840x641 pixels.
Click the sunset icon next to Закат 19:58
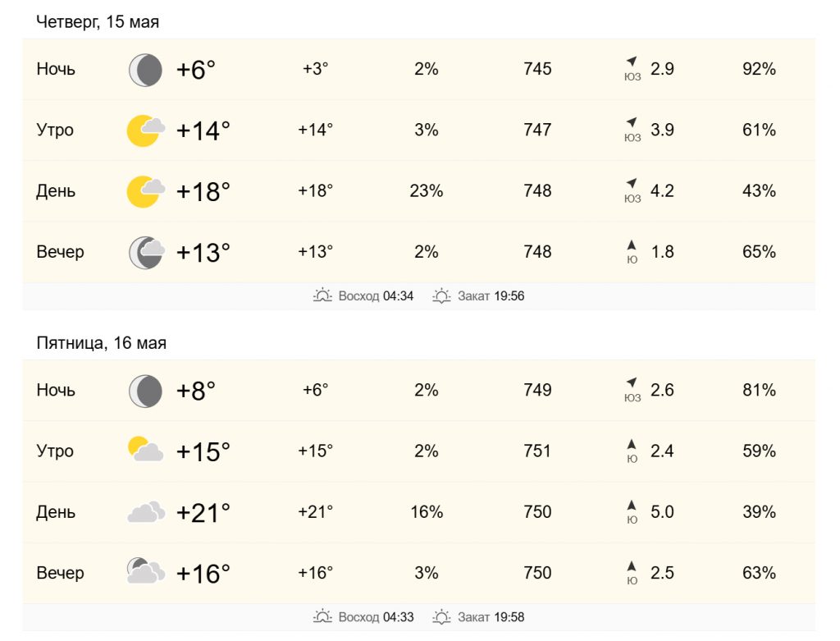coord(441,617)
